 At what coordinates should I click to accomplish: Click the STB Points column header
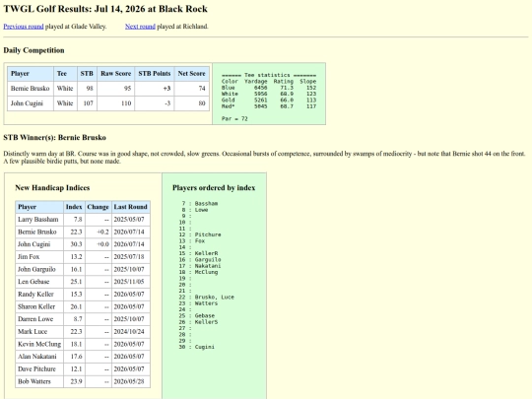click(x=155, y=74)
